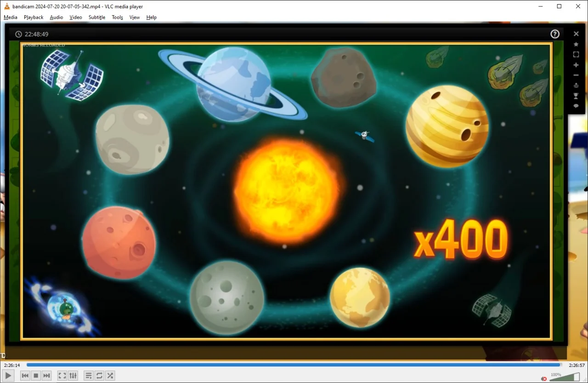The height and width of the screenshot is (383, 588).
Task: Click the elapsed time 2:26:14 label
Action: 12,365
